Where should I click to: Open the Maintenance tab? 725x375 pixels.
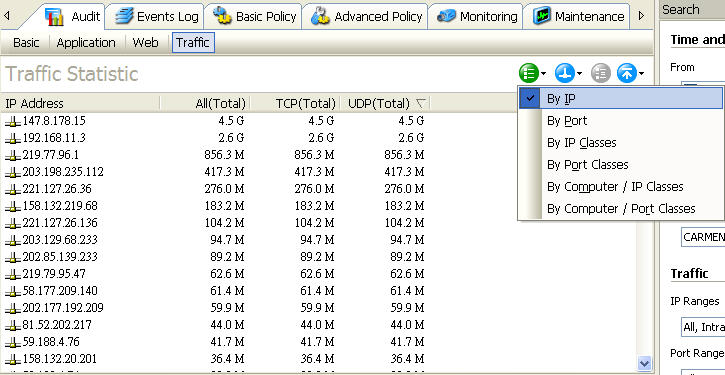[x=578, y=17]
